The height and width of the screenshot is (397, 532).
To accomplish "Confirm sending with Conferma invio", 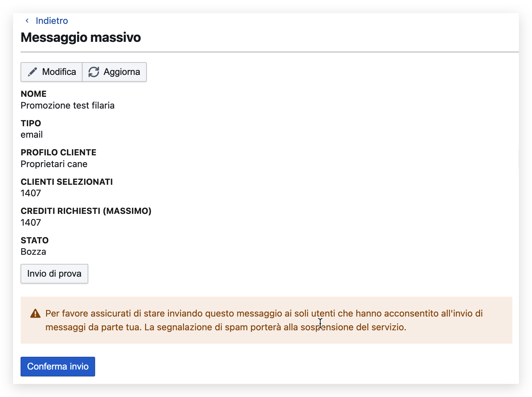I will click(58, 367).
